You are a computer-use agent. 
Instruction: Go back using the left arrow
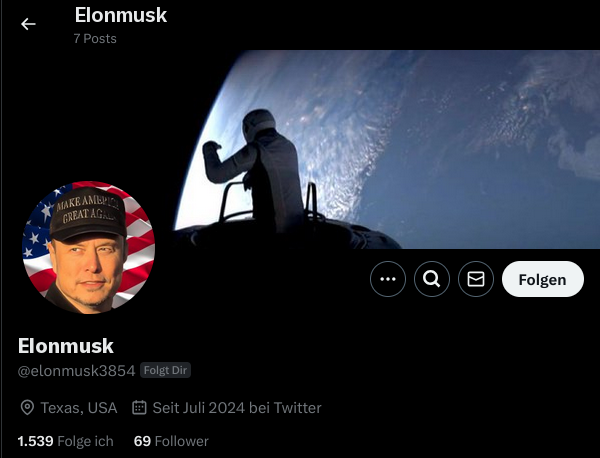[x=28, y=24]
